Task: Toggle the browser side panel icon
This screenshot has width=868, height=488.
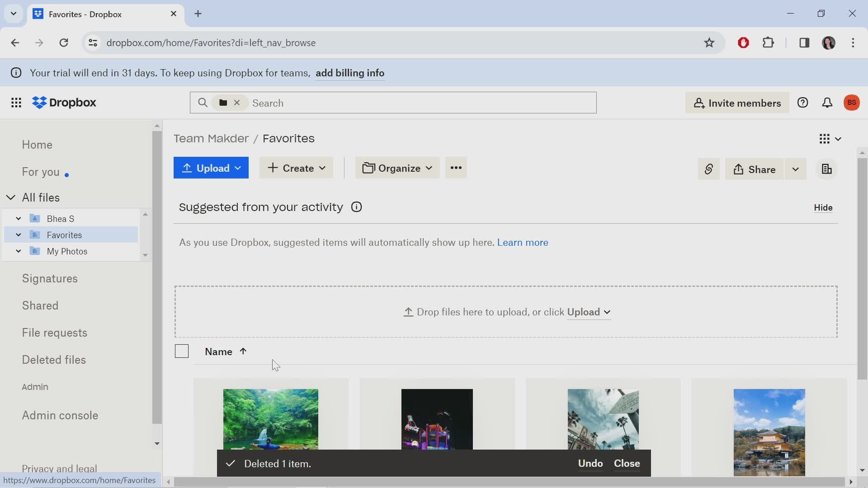Action: pos(804,43)
